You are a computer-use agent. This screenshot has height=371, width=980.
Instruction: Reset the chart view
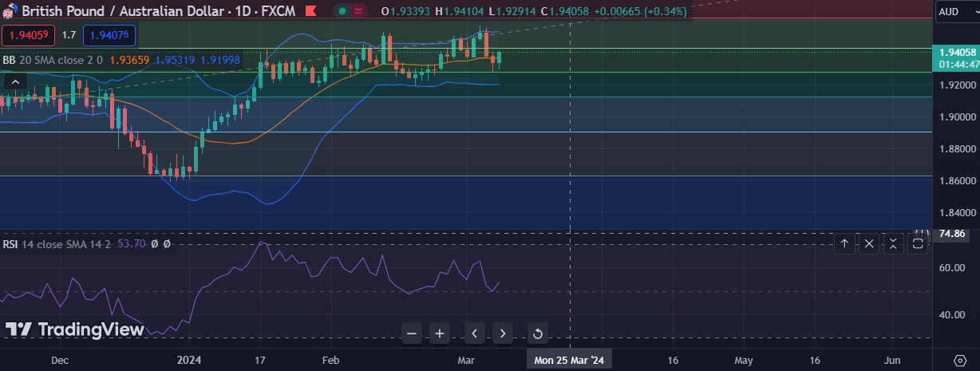(537, 334)
